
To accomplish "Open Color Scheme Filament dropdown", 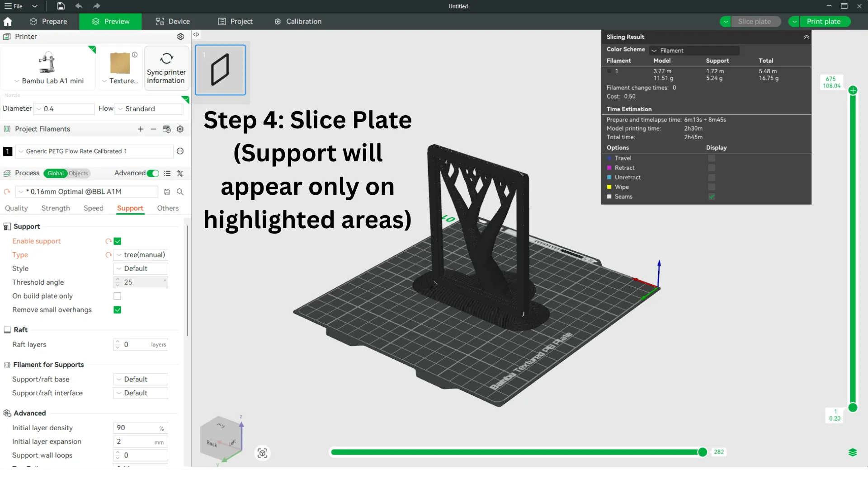I will (694, 51).
